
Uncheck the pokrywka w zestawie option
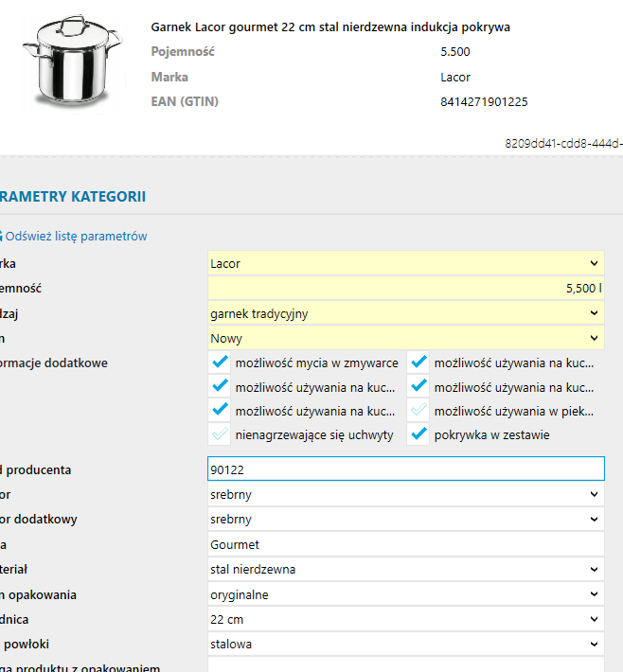(x=419, y=435)
